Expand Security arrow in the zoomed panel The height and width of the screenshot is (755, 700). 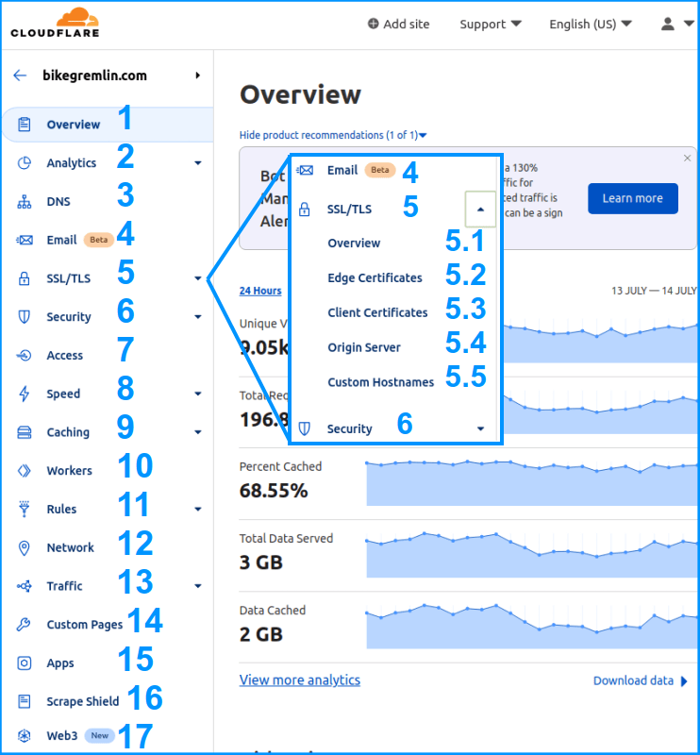480,428
